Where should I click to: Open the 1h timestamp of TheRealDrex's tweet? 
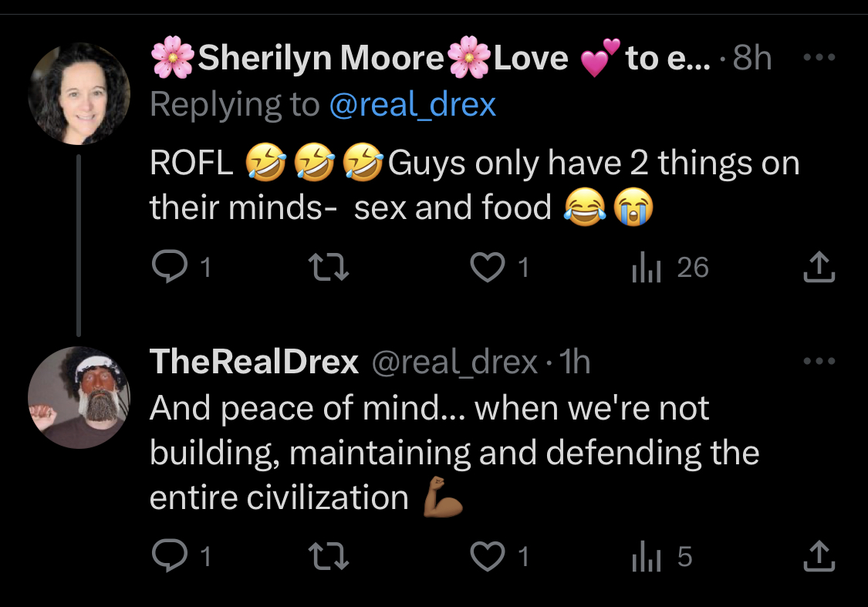point(575,363)
